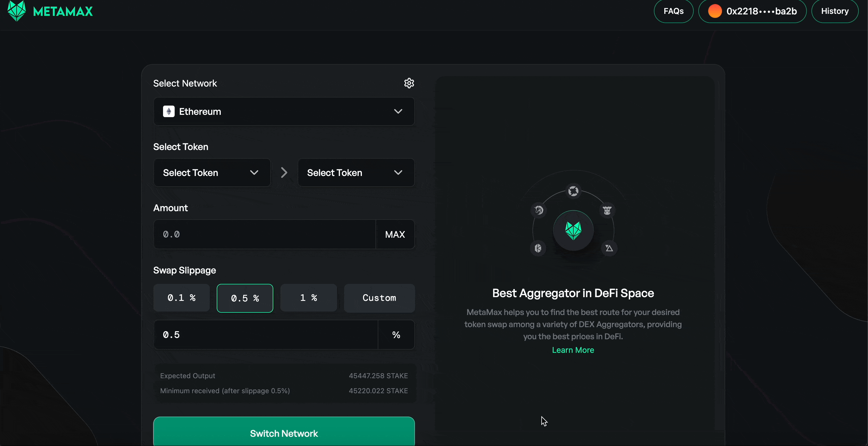This screenshot has width=868, height=446.
Task: Click the METAMAX brand name
Action: click(x=63, y=12)
